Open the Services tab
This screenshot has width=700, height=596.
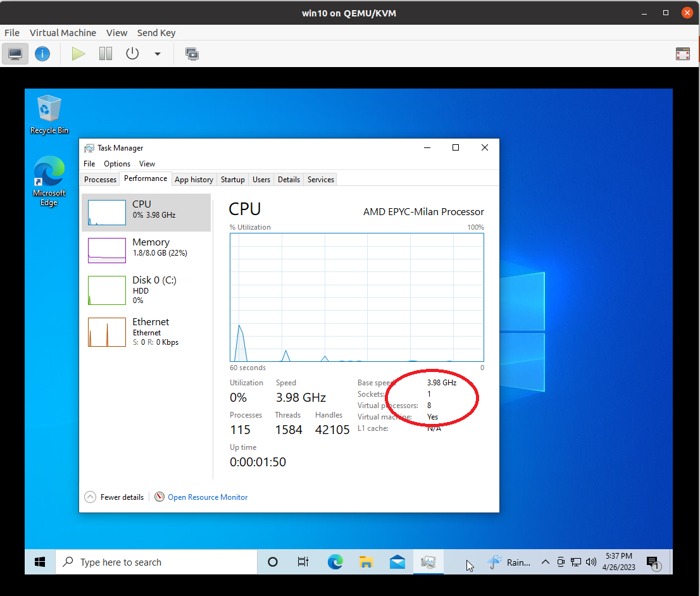320,180
